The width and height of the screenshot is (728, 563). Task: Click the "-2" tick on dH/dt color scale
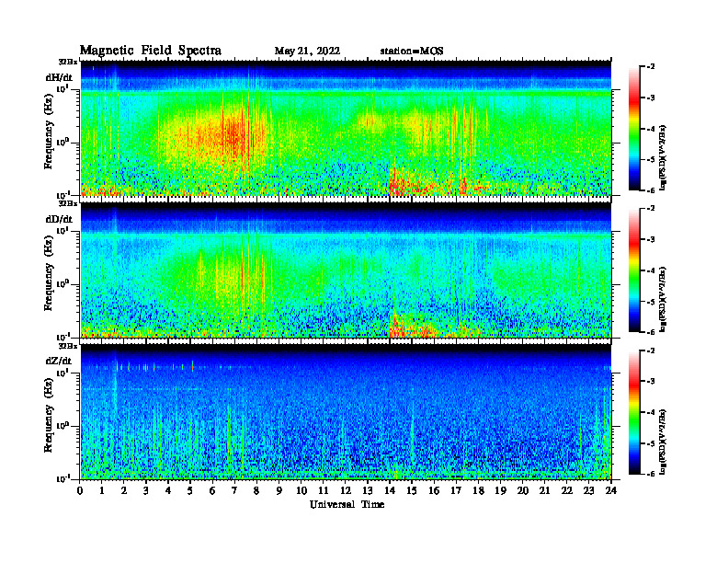tap(651, 67)
